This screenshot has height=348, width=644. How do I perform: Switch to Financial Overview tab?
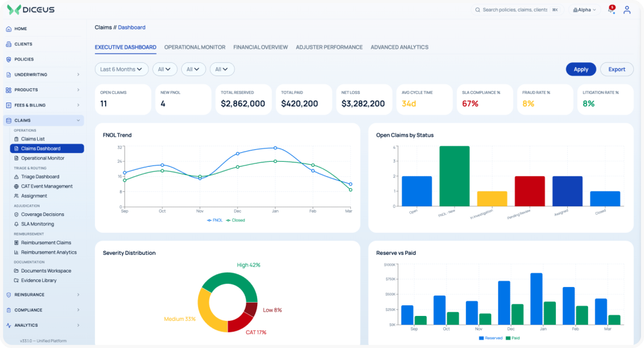coord(260,47)
